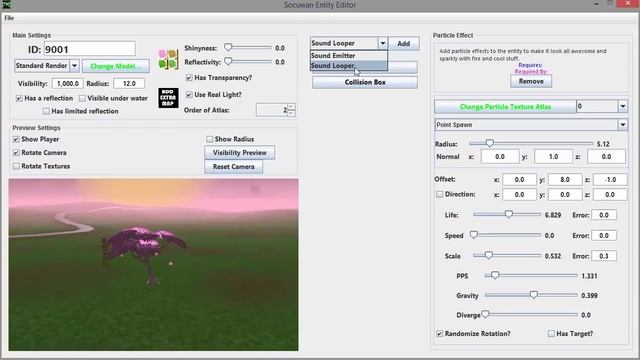Increase Order of Atlas stepper
The width and height of the screenshot is (640, 360).
pyautogui.click(x=291, y=107)
